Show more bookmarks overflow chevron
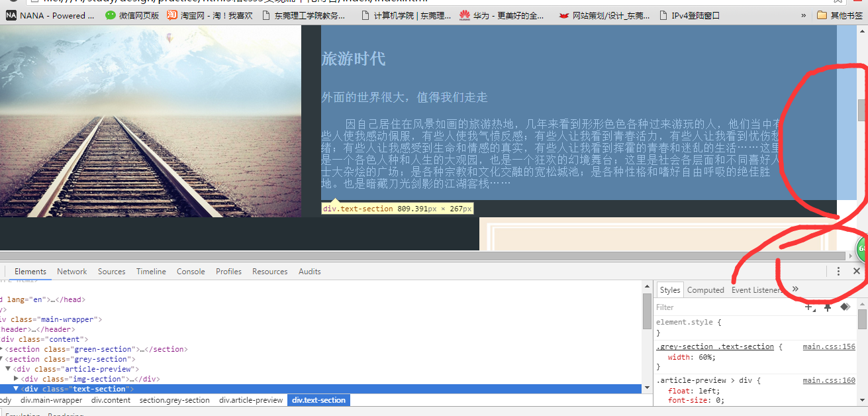The width and height of the screenshot is (868, 416). (x=804, y=15)
